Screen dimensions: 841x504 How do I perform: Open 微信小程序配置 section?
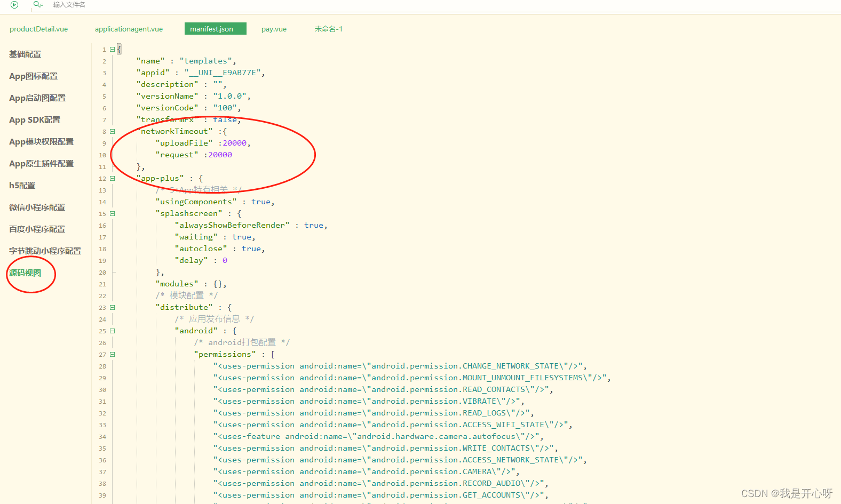[37, 207]
